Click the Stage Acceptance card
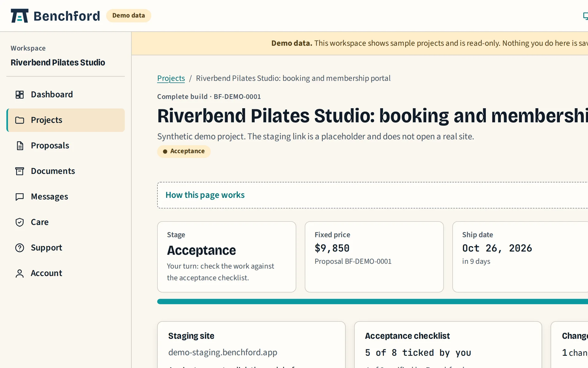The image size is (588, 368). click(227, 257)
